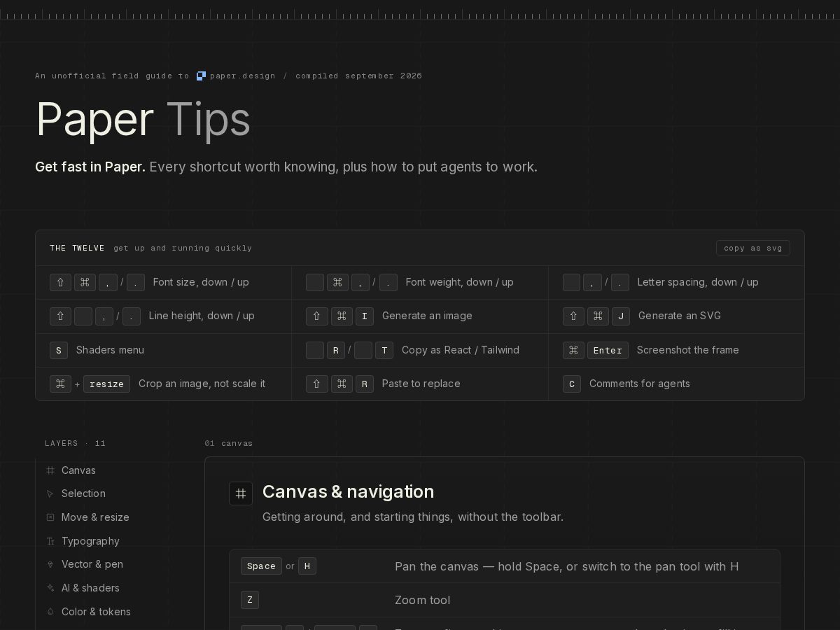
Task: Click the copy as svg button
Action: point(752,248)
